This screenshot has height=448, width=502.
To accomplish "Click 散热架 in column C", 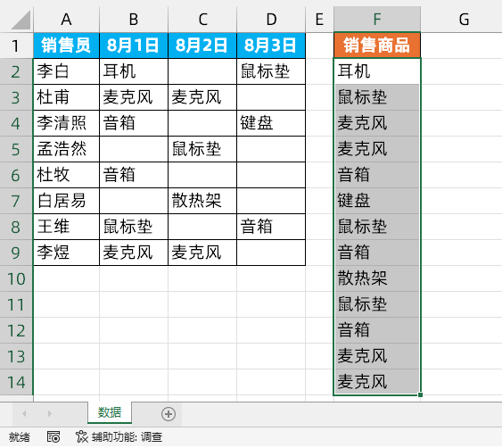I will tap(202, 201).
